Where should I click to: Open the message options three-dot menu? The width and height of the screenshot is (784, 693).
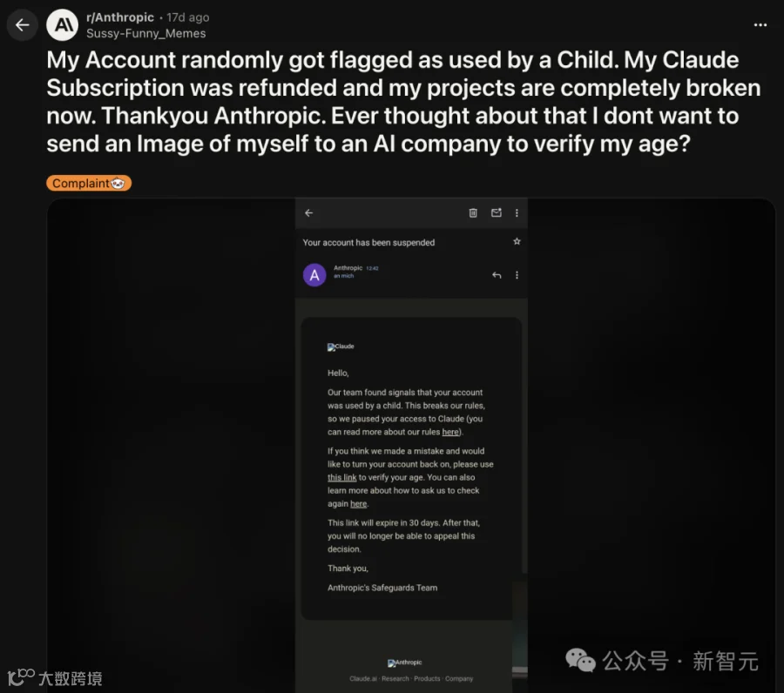[517, 275]
